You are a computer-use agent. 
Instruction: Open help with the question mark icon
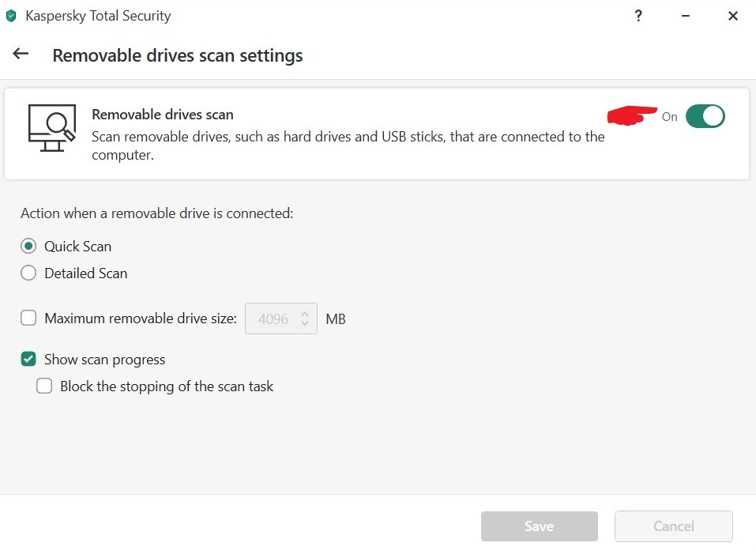pyautogui.click(x=638, y=16)
